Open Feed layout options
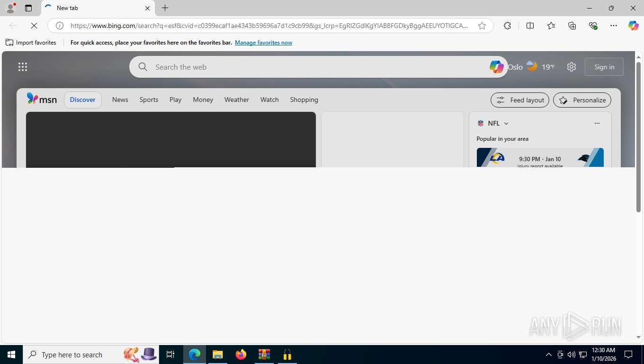644x364 pixels. tap(520, 100)
